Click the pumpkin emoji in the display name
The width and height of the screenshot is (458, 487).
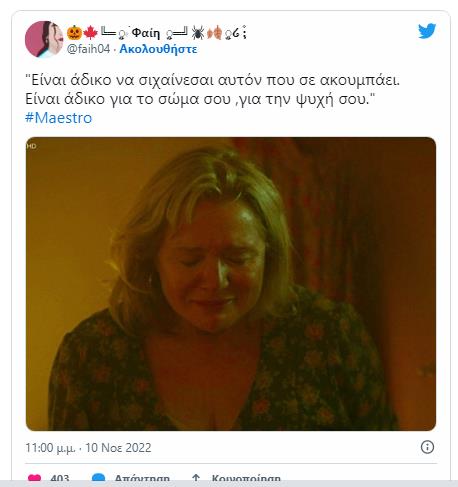click(x=74, y=33)
